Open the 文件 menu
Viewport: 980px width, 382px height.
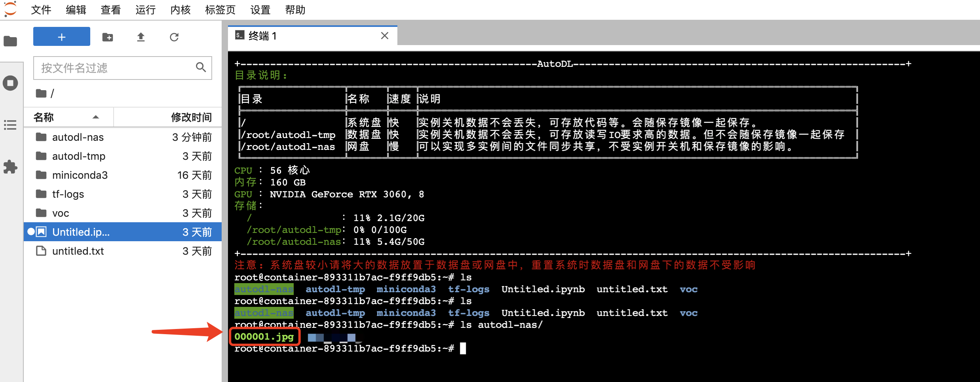pyautogui.click(x=41, y=9)
